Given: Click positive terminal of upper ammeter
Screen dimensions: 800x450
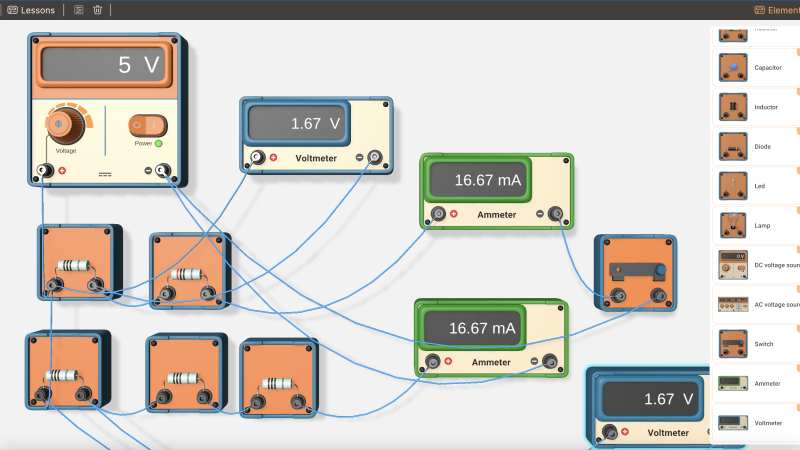Looking at the screenshot, I should coord(438,214).
